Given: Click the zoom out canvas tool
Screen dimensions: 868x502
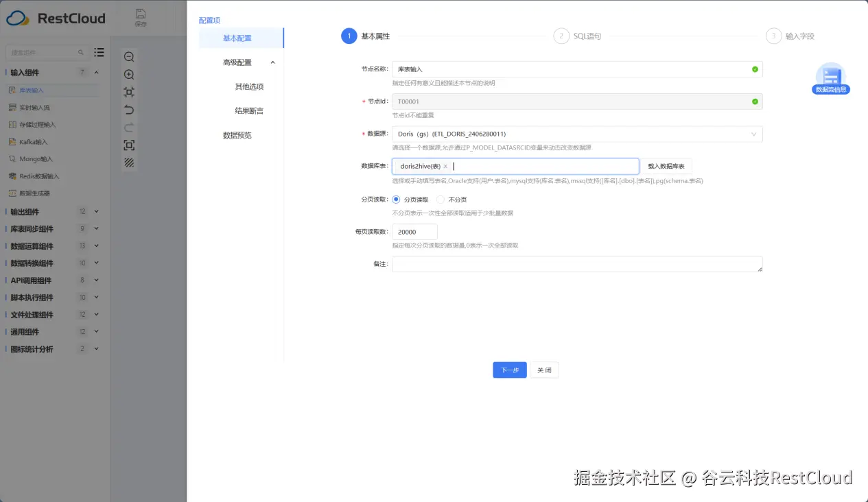Looking at the screenshot, I should [x=129, y=57].
